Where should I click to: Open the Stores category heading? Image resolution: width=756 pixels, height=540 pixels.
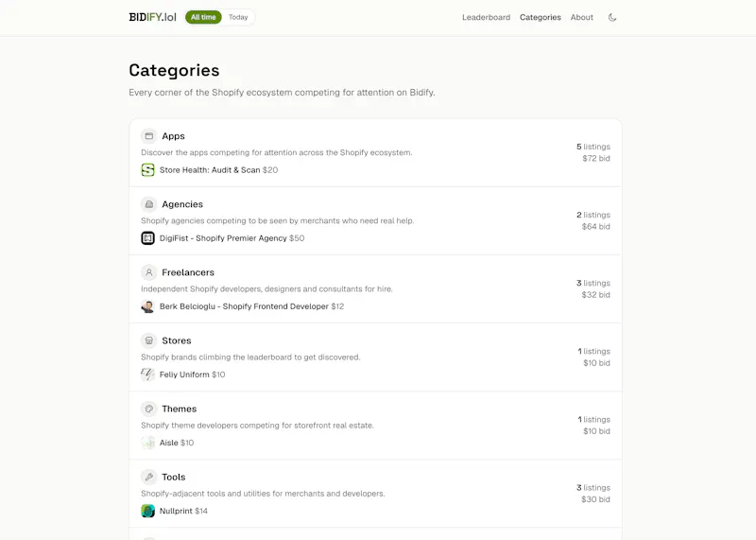click(x=177, y=340)
